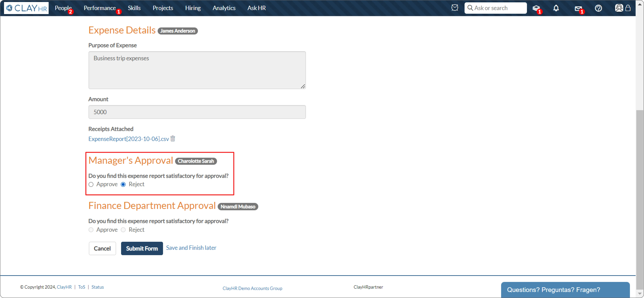Open the notifications bell
The image size is (644, 298).
556,8
